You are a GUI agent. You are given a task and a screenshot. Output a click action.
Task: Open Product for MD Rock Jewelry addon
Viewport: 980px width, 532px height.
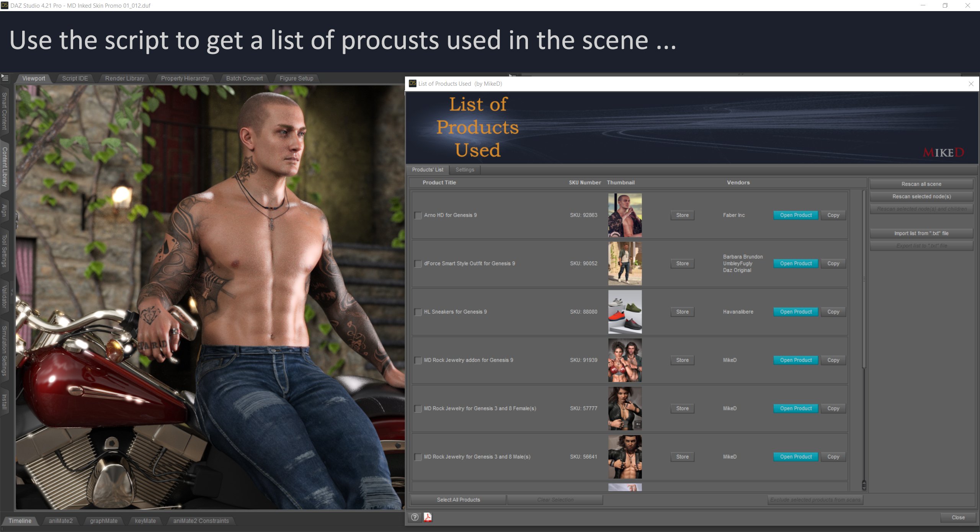pyautogui.click(x=795, y=360)
